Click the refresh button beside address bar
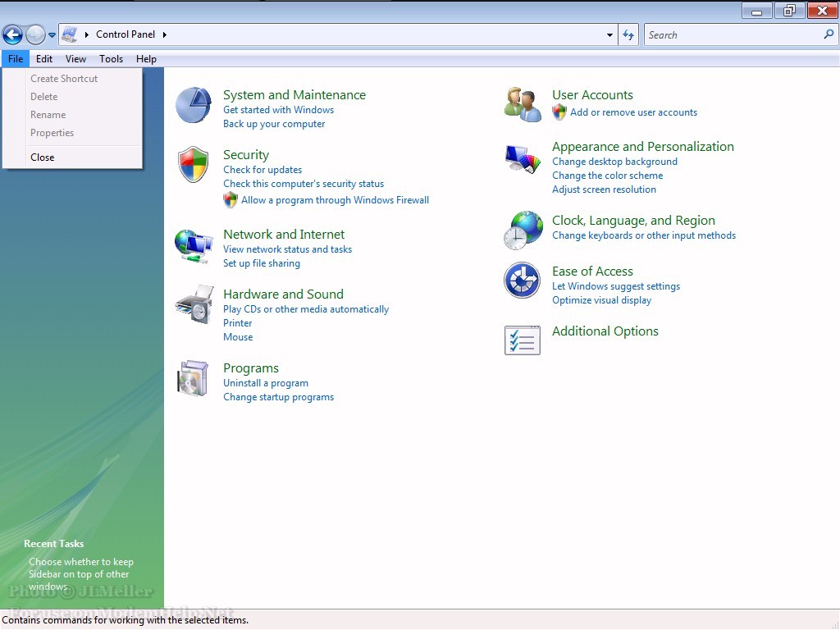The image size is (840, 630). pos(628,34)
